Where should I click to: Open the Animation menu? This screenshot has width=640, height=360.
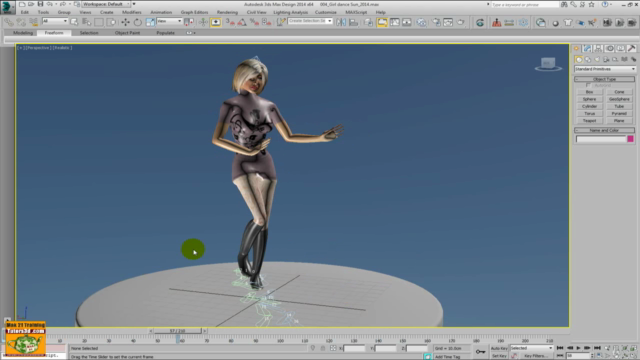[x=161, y=12]
